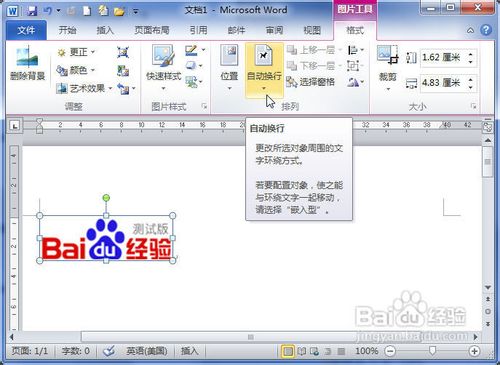Click the Undo icon in quick access toolbar

point(47,11)
